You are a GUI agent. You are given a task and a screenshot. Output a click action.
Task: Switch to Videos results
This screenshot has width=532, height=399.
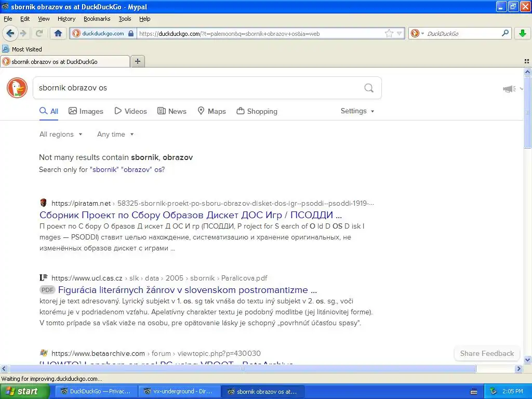tap(130, 111)
